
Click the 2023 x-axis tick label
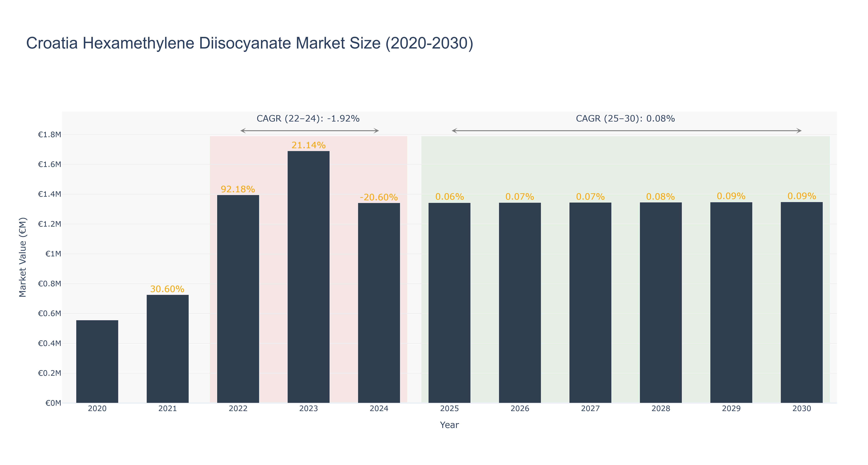[308, 409]
